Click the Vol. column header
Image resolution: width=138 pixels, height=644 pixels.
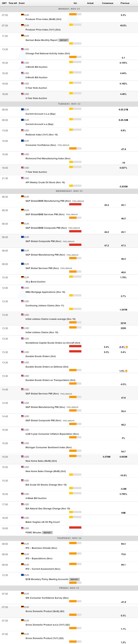(x=75, y=3)
